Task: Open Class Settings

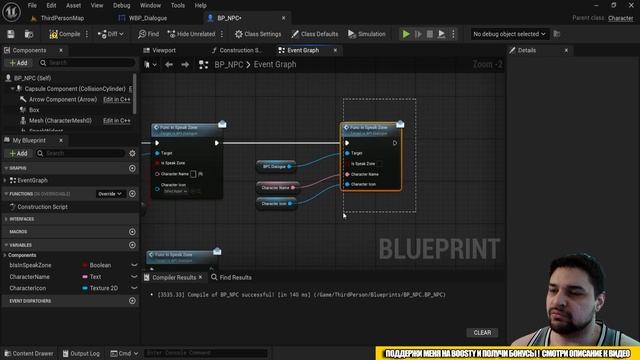Action: coord(258,34)
